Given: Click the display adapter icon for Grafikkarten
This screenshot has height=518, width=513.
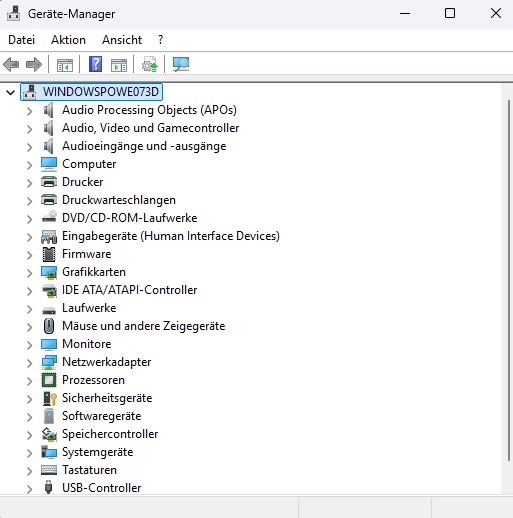Looking at the screenshot, I should point(49,272).
